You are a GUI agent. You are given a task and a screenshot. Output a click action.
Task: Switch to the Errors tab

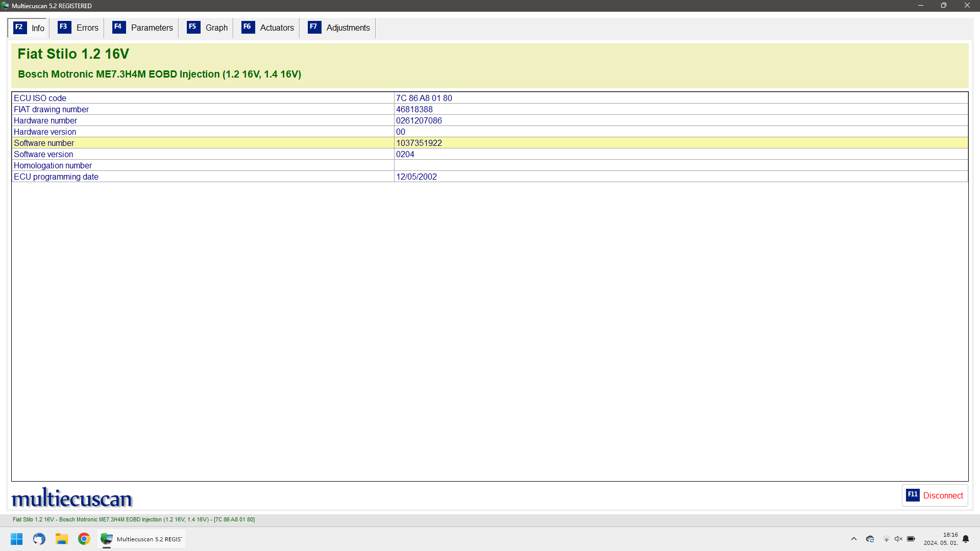[x=78, y=28]
